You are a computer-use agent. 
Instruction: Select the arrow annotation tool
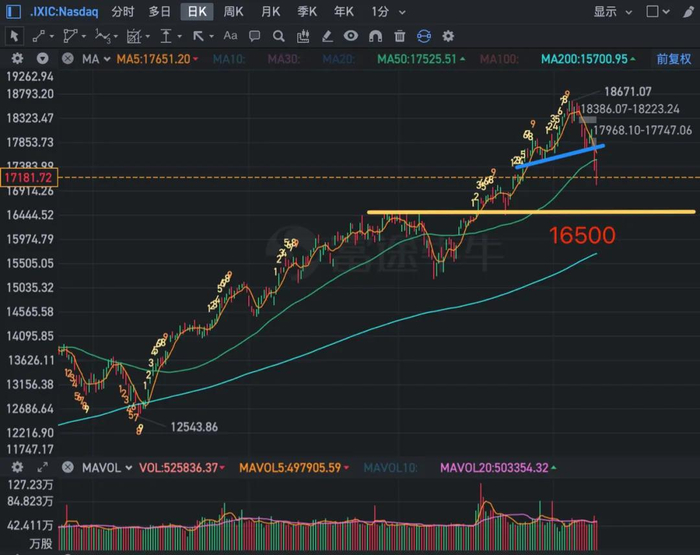198,36
